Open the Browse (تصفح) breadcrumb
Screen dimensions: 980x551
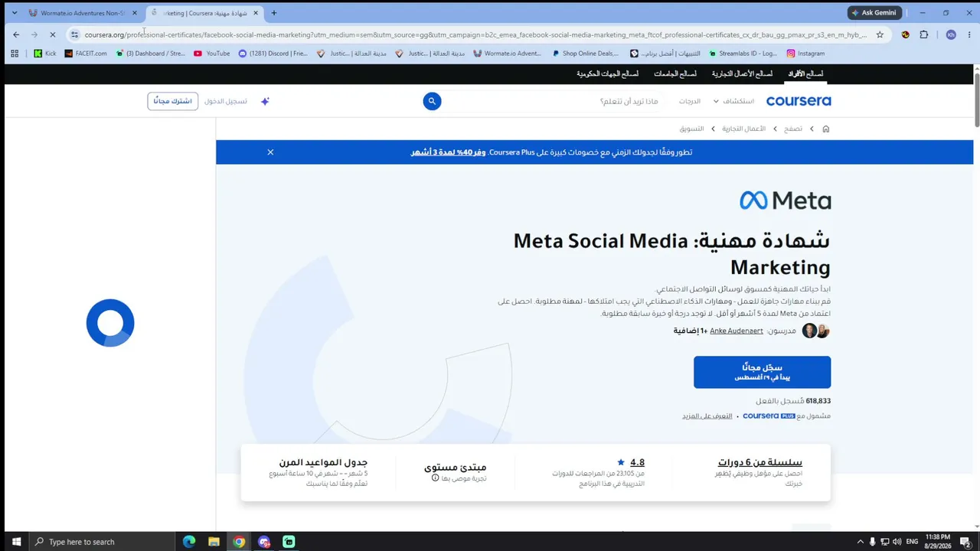792,129
